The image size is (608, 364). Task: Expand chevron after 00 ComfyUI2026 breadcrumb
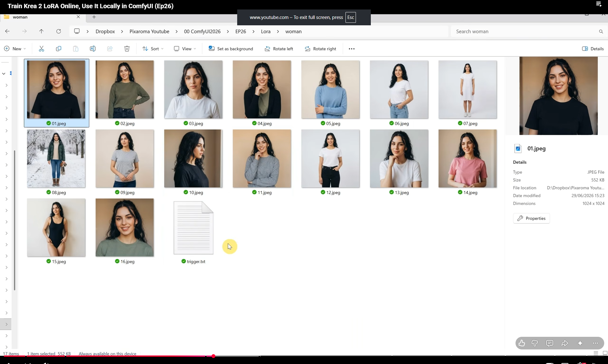click(x=228, y=32)
